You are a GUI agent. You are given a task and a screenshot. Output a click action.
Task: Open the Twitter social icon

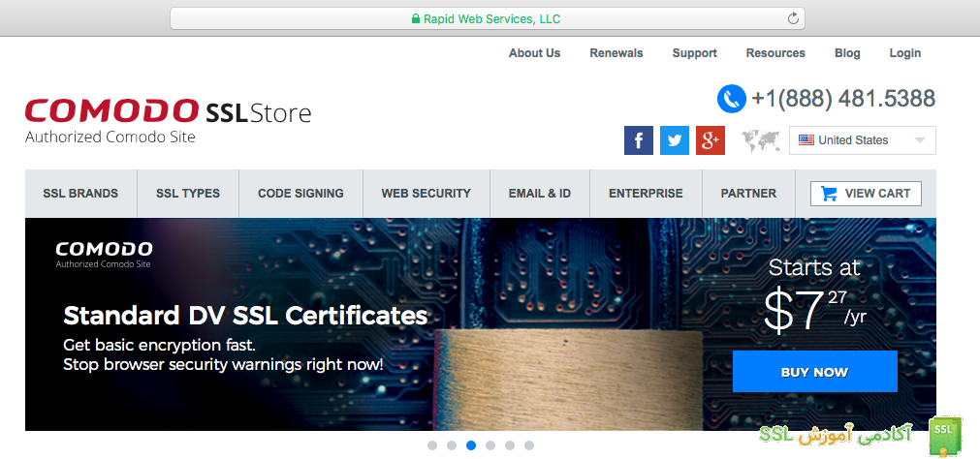pos(675,140)
